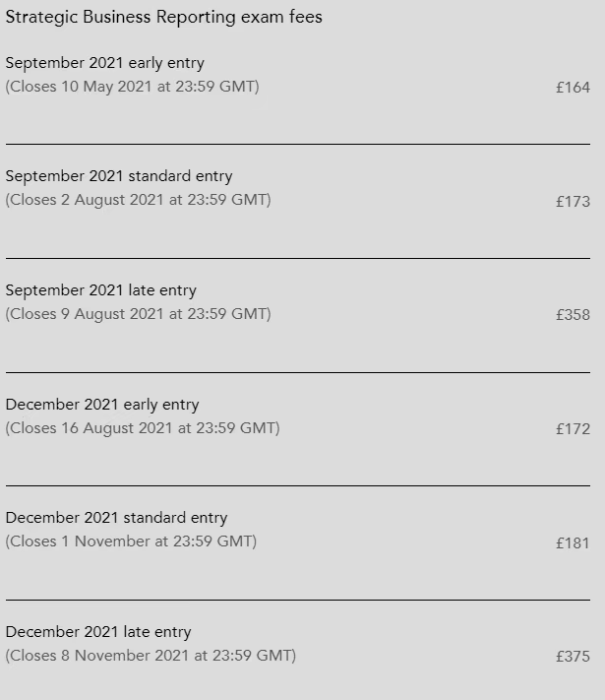
Task: Click the £375 fee amount
Action: click(x=573, y=657)
